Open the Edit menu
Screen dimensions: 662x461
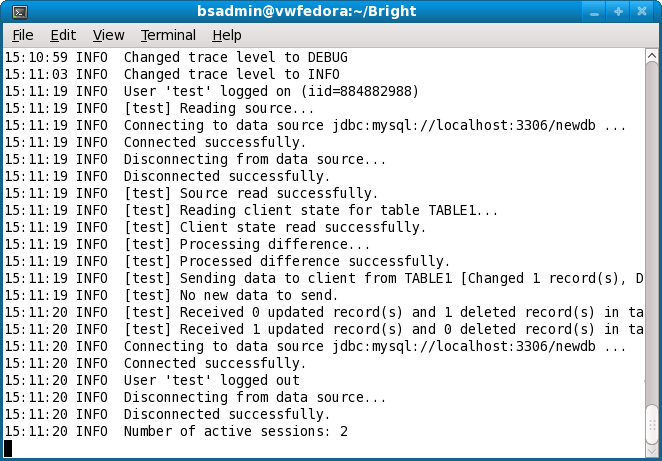click(63, 35)
